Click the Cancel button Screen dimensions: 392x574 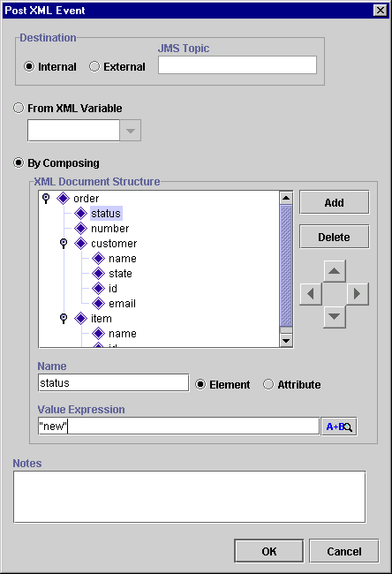[344, 551]
